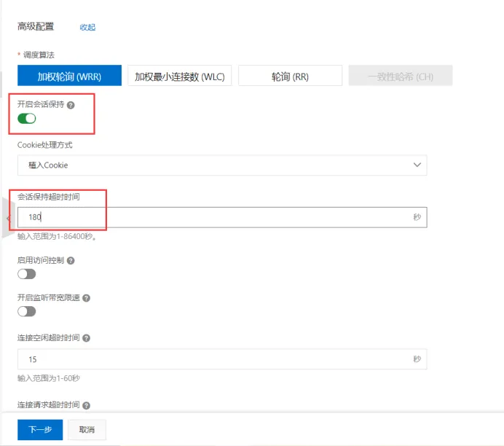Select 加权最小连接数 (WLC) scheduling algorithm

[x=180, y=76]
